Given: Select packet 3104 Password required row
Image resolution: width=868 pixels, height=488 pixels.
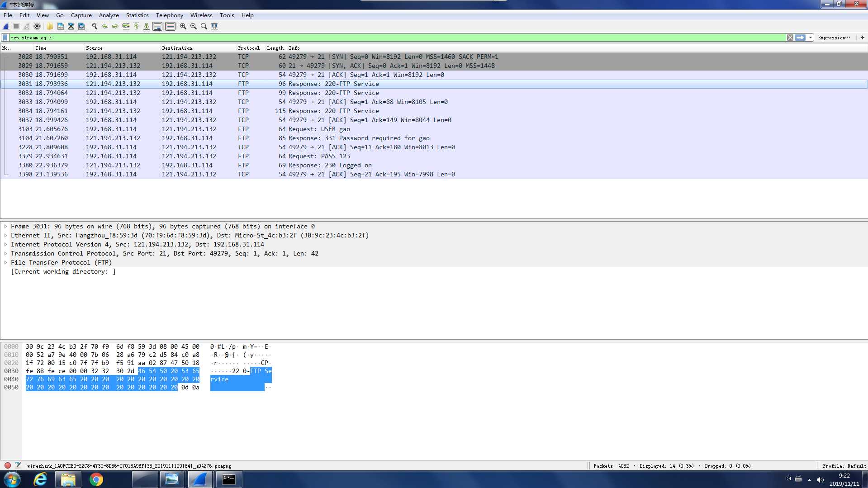Looking at the screenshot, I should [434, 138].
